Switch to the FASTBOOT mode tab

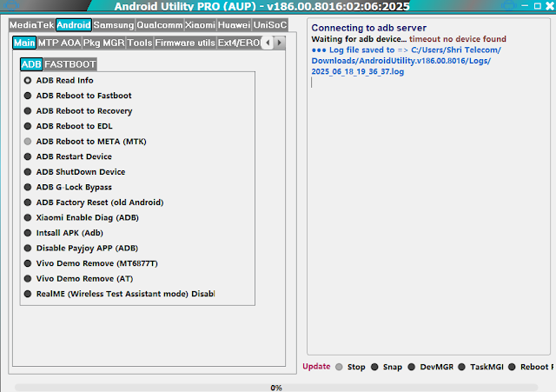(70, 64)
